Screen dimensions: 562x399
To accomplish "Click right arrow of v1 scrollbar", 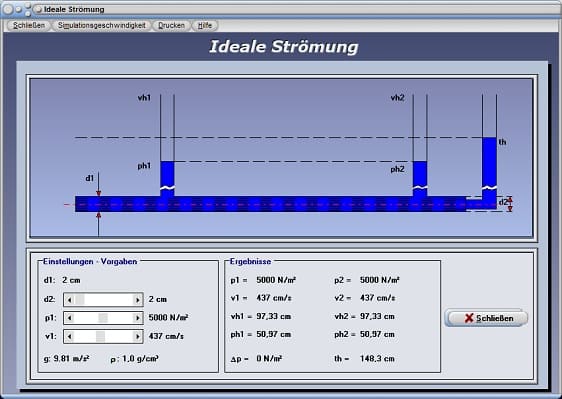I will (138, 336).
